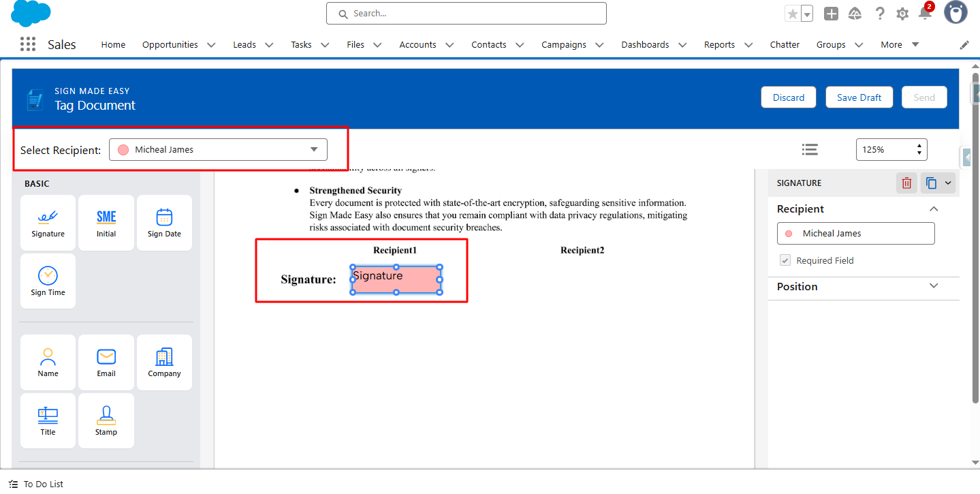Open the More navigation menu
The width and height of the screenshot is (980, 494).
(899, 44)
